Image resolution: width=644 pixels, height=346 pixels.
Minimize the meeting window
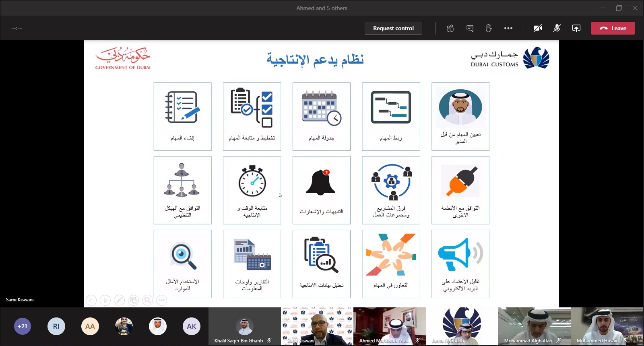(603, 8)
